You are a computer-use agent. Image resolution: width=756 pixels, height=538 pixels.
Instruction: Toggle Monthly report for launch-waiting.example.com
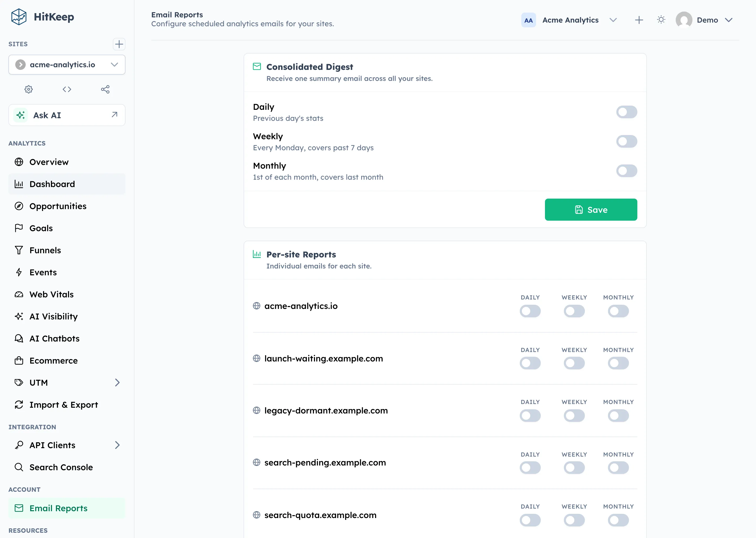[x=618, y=363]
